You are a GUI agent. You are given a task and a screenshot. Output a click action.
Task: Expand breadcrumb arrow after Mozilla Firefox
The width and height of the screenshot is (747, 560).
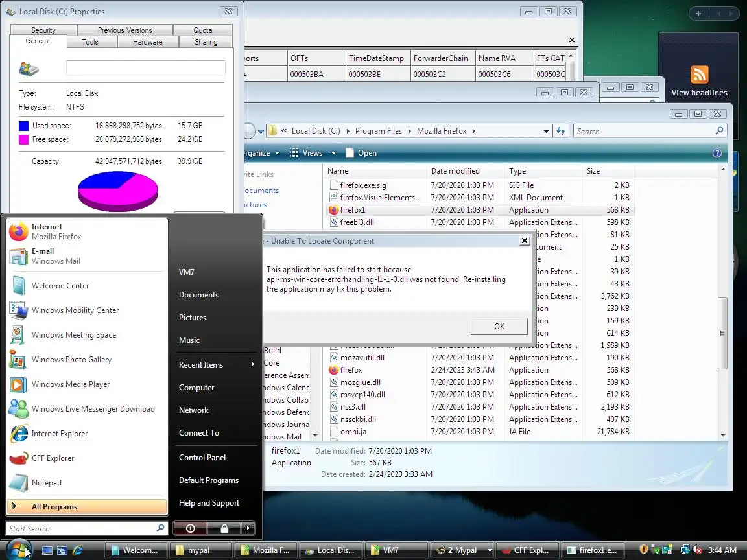click(473, 131)
